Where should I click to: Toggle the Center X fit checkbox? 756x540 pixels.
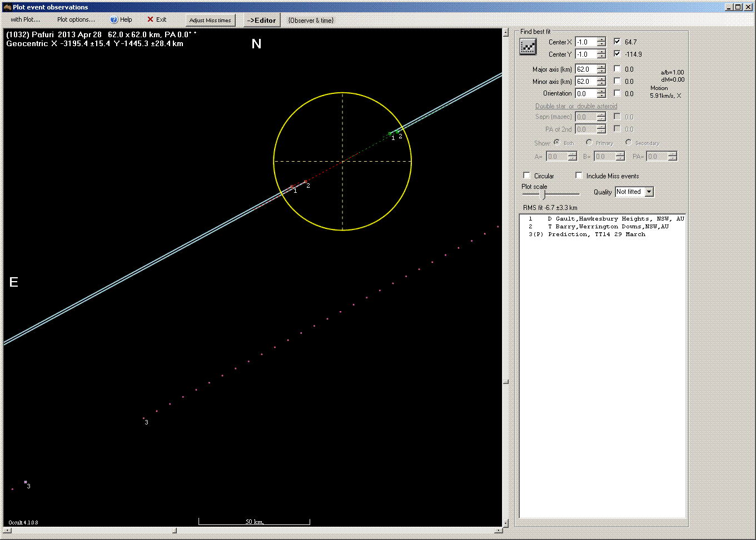617,41
